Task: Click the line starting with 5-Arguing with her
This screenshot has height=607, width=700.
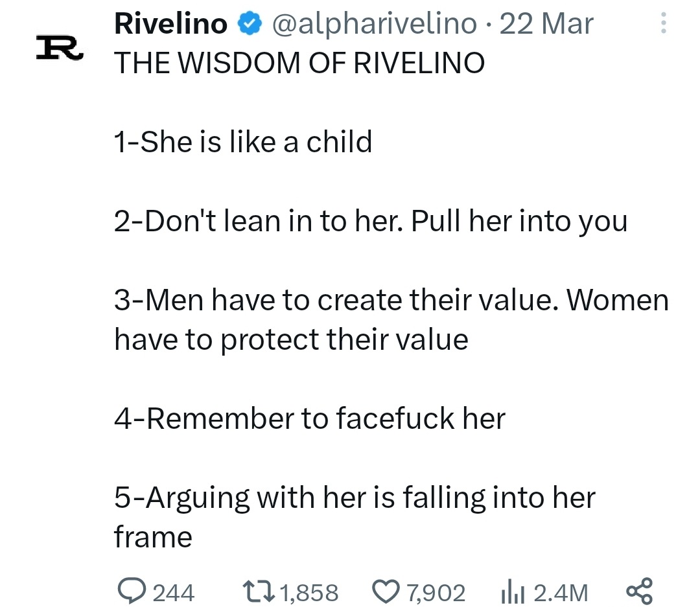Action: 355,517
